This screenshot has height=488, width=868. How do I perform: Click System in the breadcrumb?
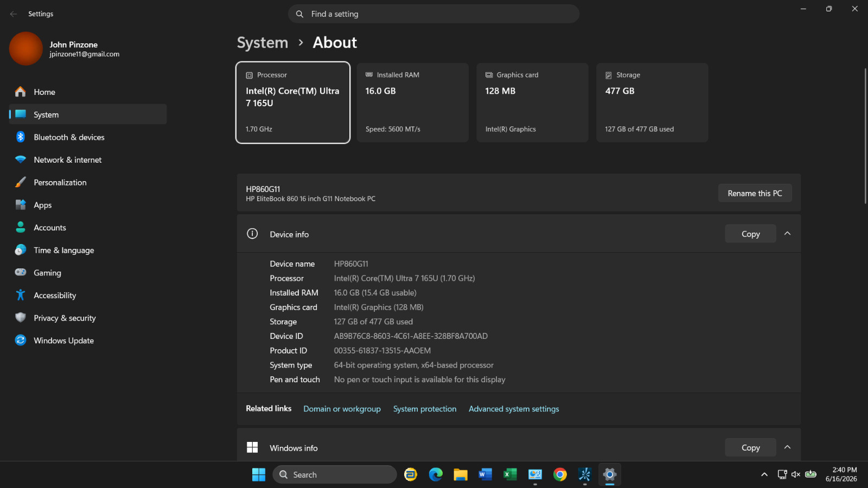pyautogui.click(x=263, y=43)
